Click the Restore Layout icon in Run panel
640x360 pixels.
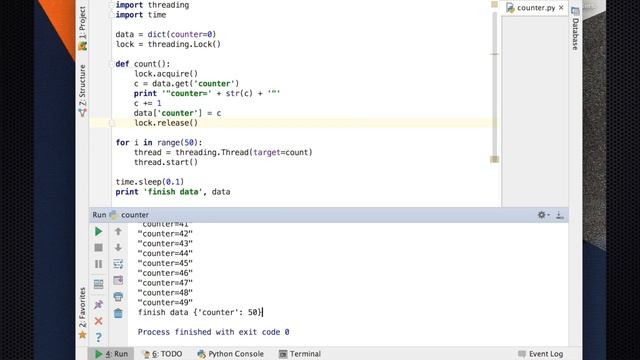click(98, 284)
